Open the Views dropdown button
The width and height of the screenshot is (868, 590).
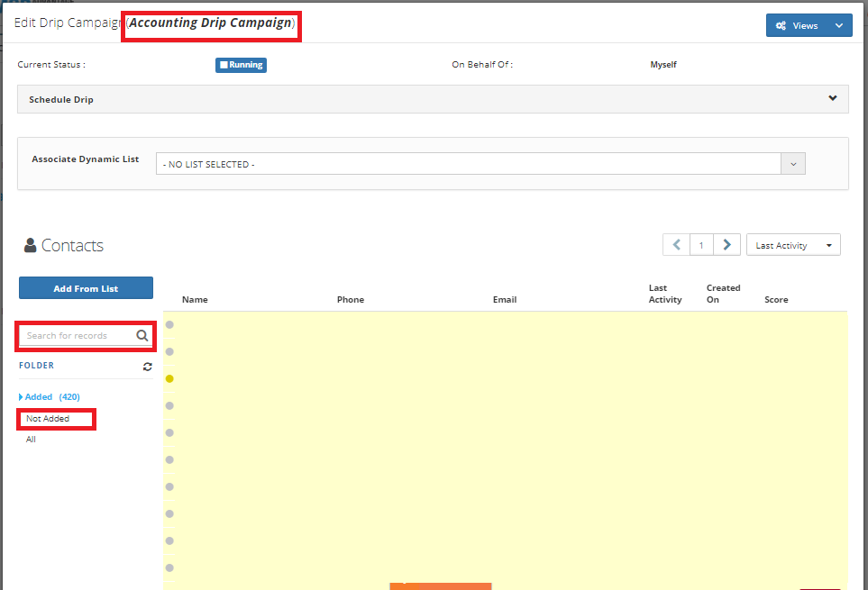click(809, 25)
